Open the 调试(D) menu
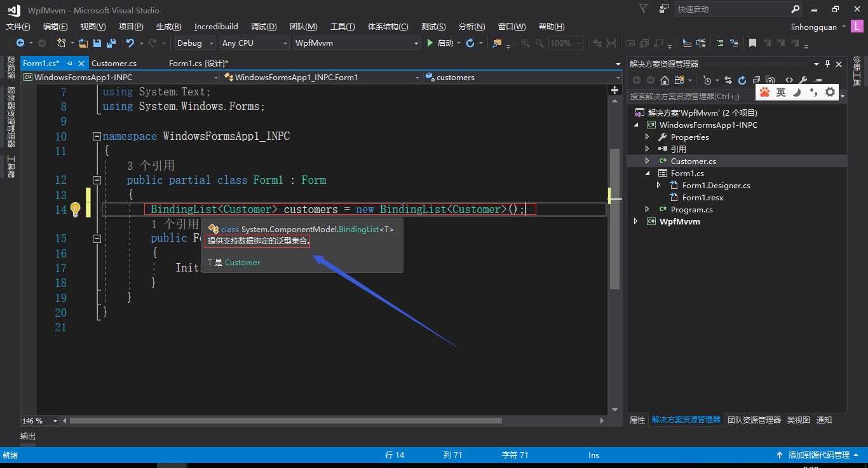This screenshot has width=868, height=468. pos(264,26)
